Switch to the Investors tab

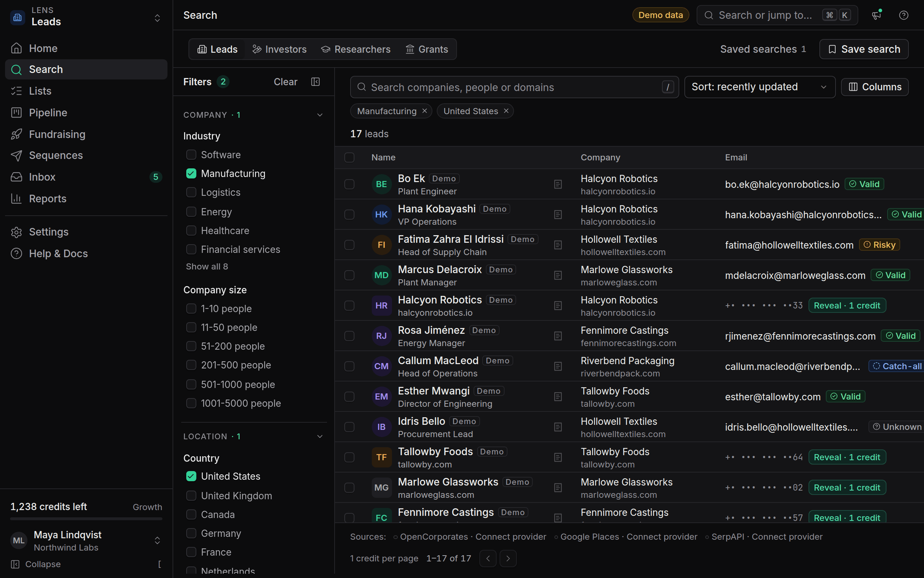[x=279, y=49]
